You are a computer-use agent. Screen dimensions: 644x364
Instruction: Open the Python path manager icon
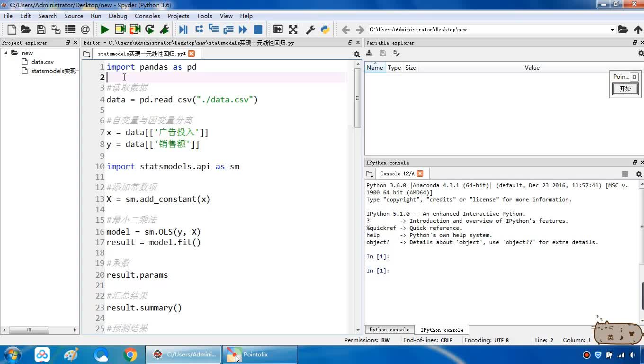pos(325,29)
